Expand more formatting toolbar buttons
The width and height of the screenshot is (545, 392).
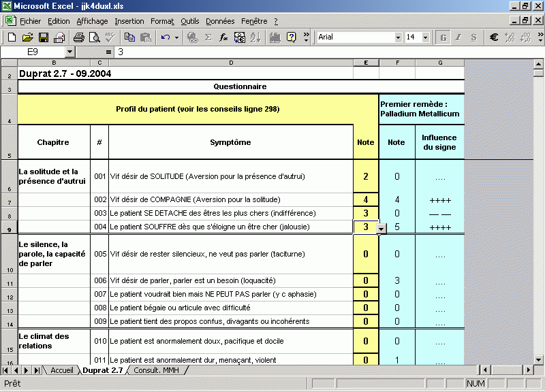click(x=540, y=37)
